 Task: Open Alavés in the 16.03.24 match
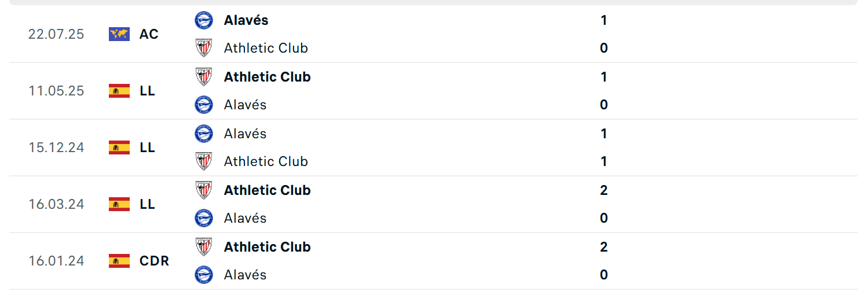pos(246,218)
